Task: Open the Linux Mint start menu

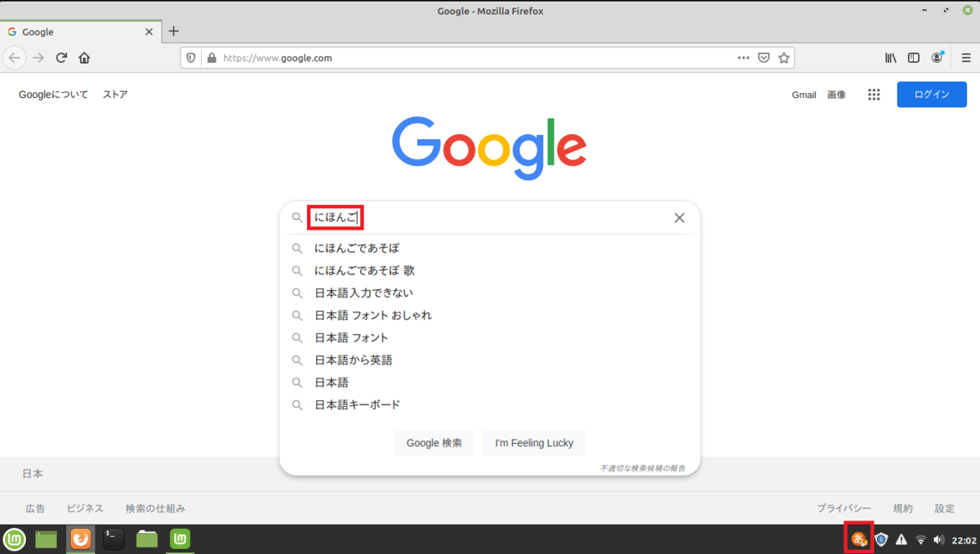Action: 15,539
